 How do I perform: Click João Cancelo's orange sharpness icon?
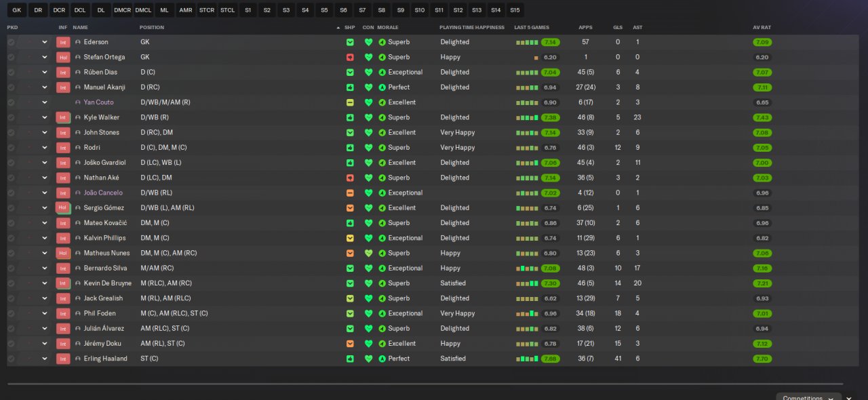(350, 193)
